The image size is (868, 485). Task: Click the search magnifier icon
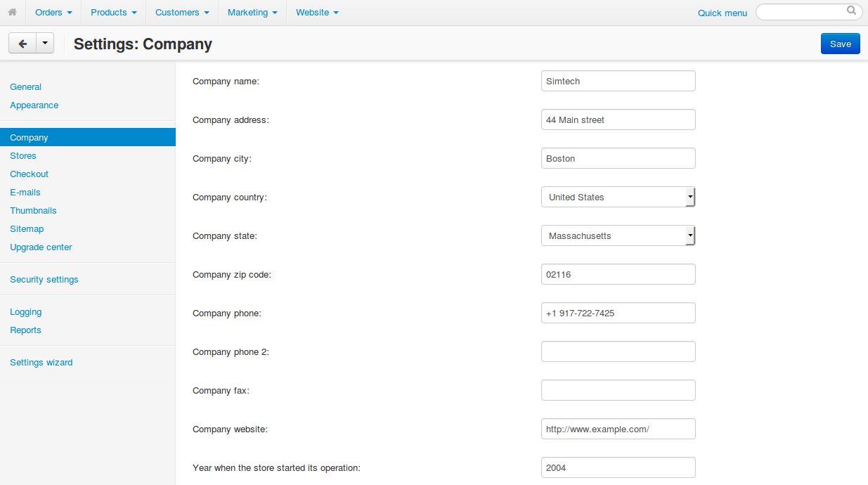pos(851,11)
